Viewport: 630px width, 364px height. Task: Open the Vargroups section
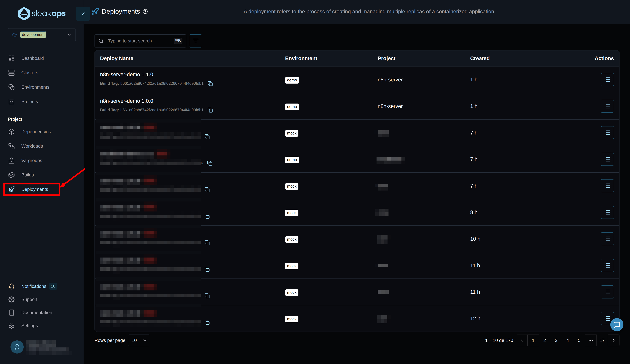pyautogui.click(x=31, y=161)
